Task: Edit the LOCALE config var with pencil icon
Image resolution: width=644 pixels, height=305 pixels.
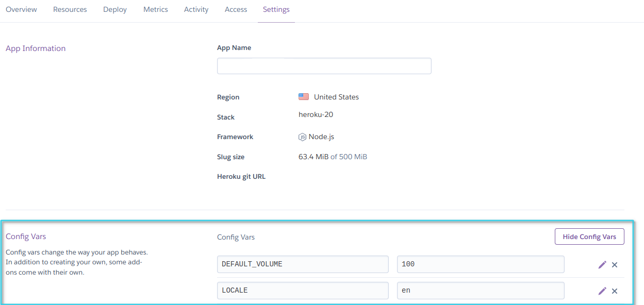Action: point(602,291)
